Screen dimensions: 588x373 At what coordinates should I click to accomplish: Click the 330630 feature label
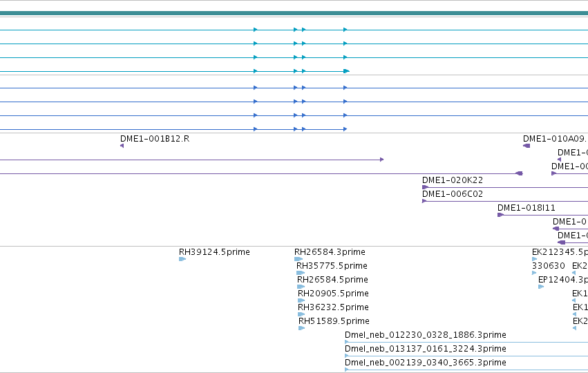[x=548, y=266]
